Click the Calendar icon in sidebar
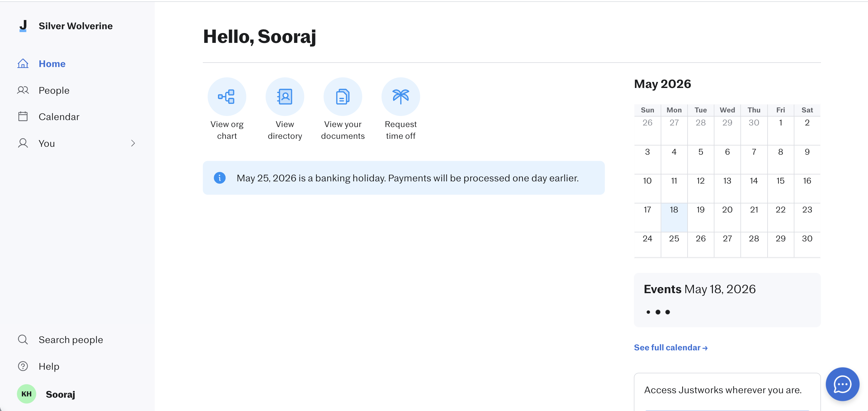The image size is (868, 411). 23,117
